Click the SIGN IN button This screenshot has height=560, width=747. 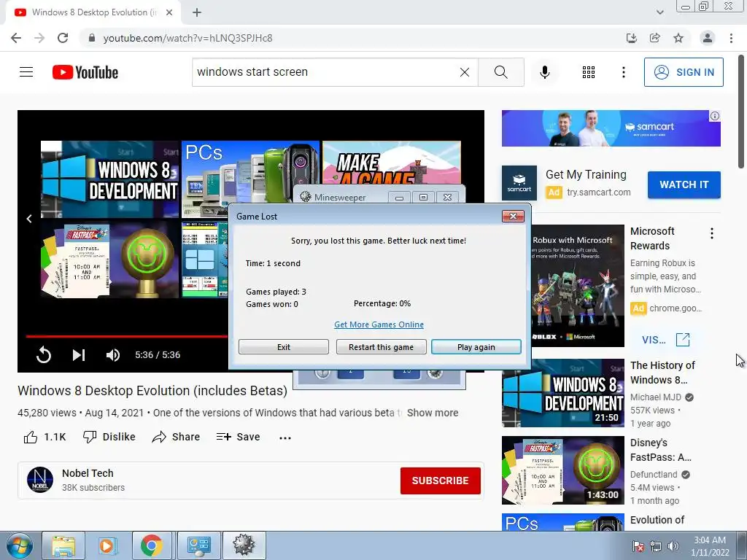[684, 72]
